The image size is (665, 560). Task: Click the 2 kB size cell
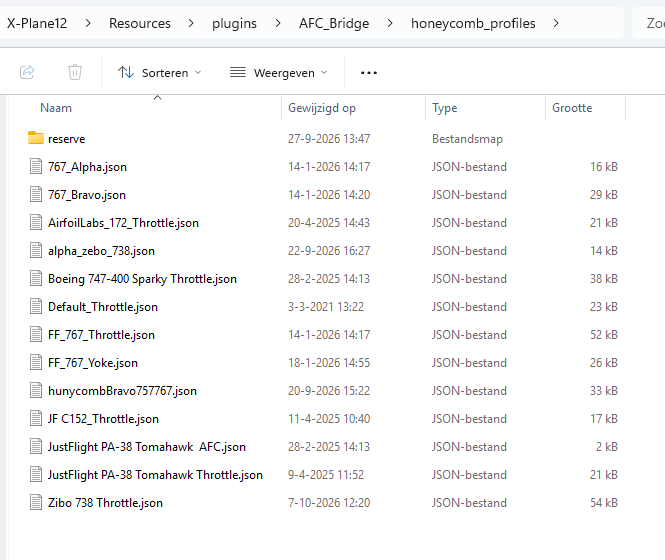(x=606, y=447)
